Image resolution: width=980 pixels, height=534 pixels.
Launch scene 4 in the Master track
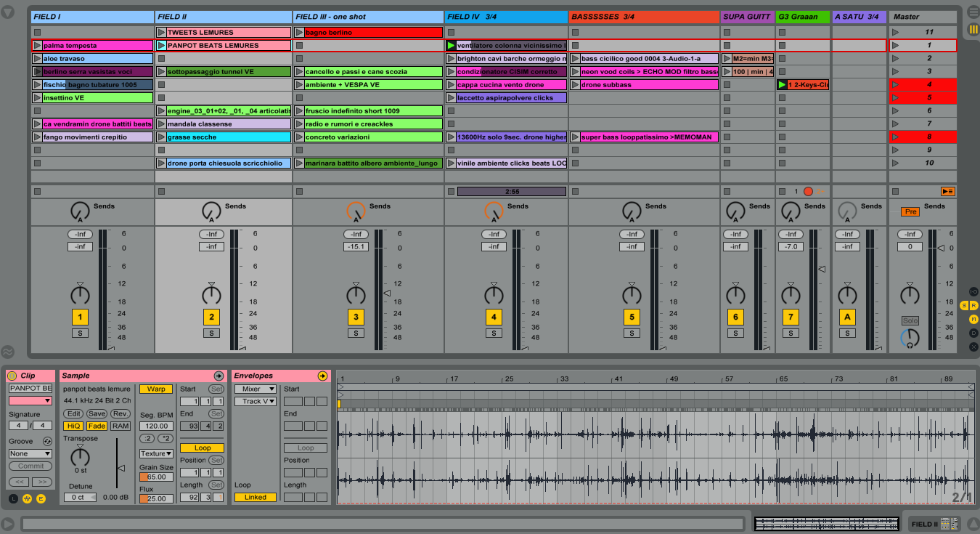pos(895,85)
